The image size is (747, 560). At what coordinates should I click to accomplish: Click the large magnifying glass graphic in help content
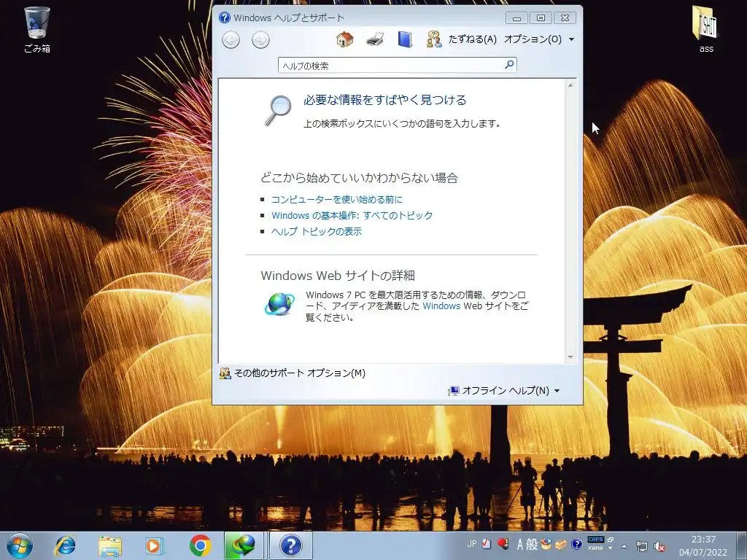(x=278, y=111)
